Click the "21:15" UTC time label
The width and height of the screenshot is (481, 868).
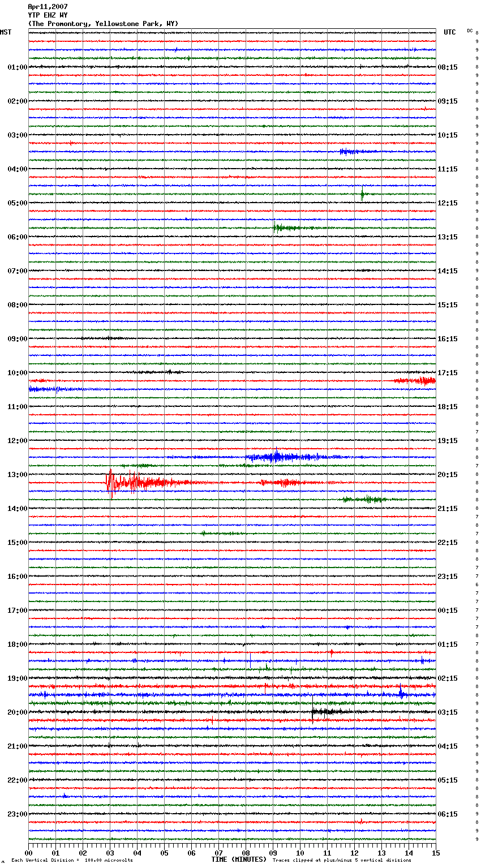[x=448, y=509]
